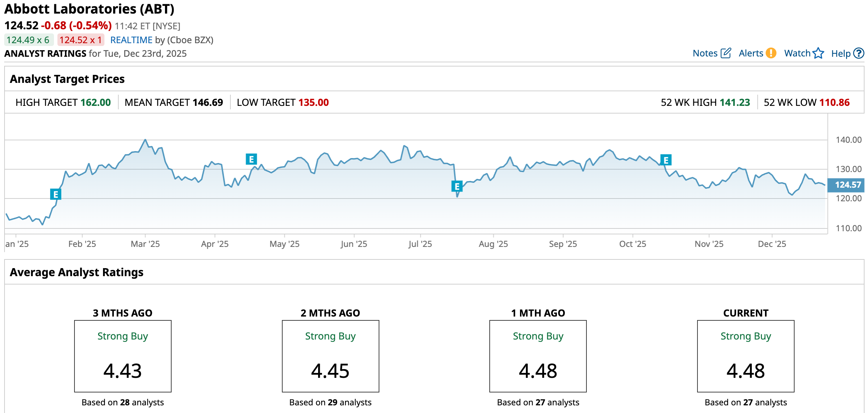Open the REALTIME link
868x413 pixels.
(131, 40)
